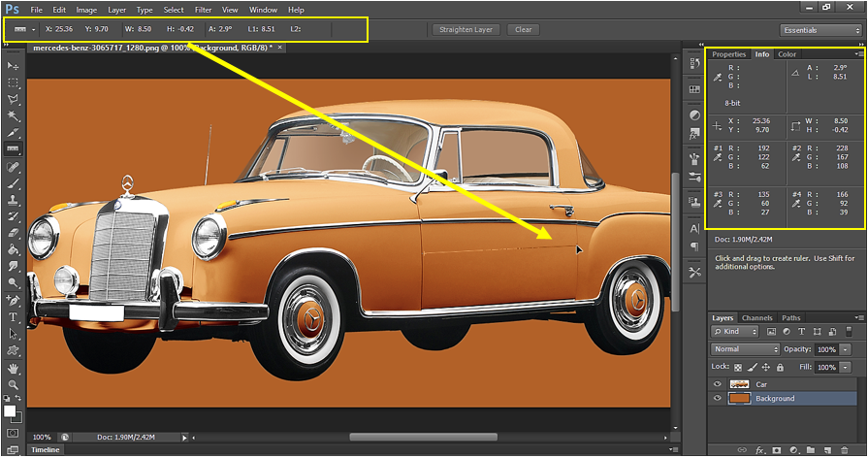Open the Paragraph panel icon

[694, 246]
